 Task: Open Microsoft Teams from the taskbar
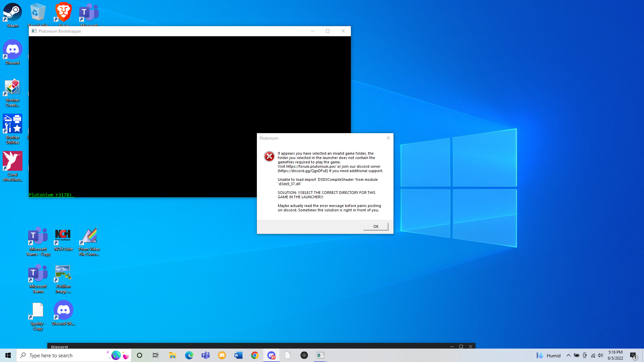pyautogui.click(x=205, y=355)
